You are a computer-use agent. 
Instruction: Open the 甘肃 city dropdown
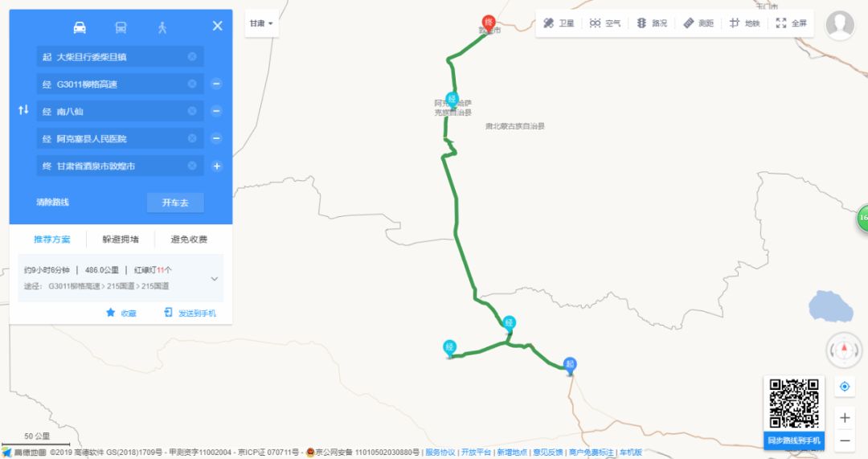pos(261,23)
